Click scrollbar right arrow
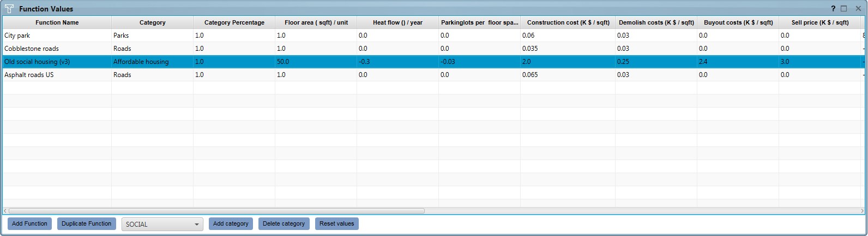This screenshot has height=236, width=868. coord(863,211)
